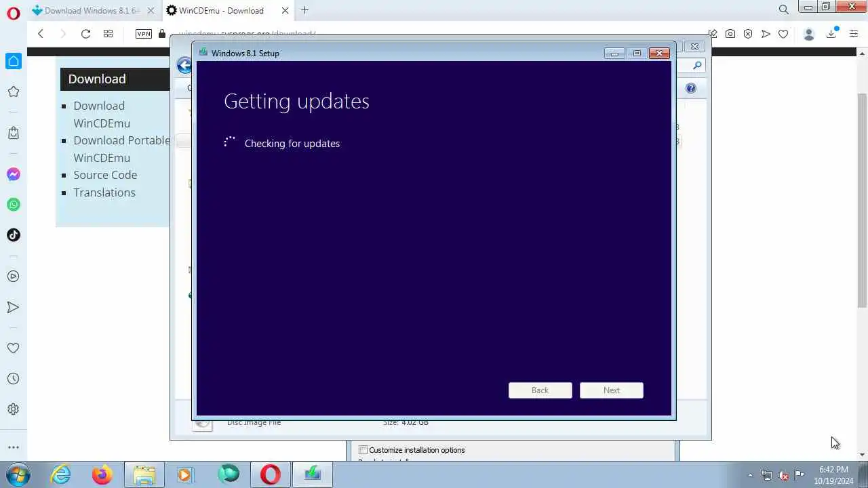Click the Explorer search magnifier icon
The image size is (868, 488).
pos(697,65)
